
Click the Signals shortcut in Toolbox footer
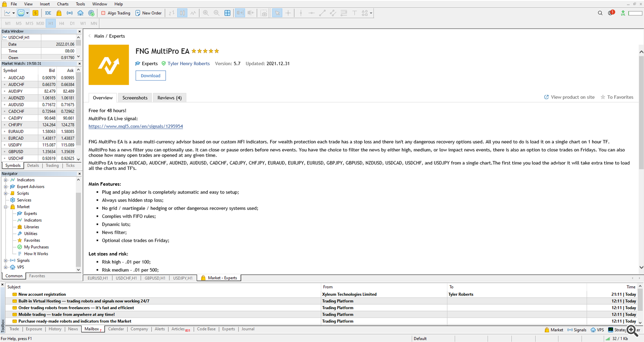(x=577, y=330)
